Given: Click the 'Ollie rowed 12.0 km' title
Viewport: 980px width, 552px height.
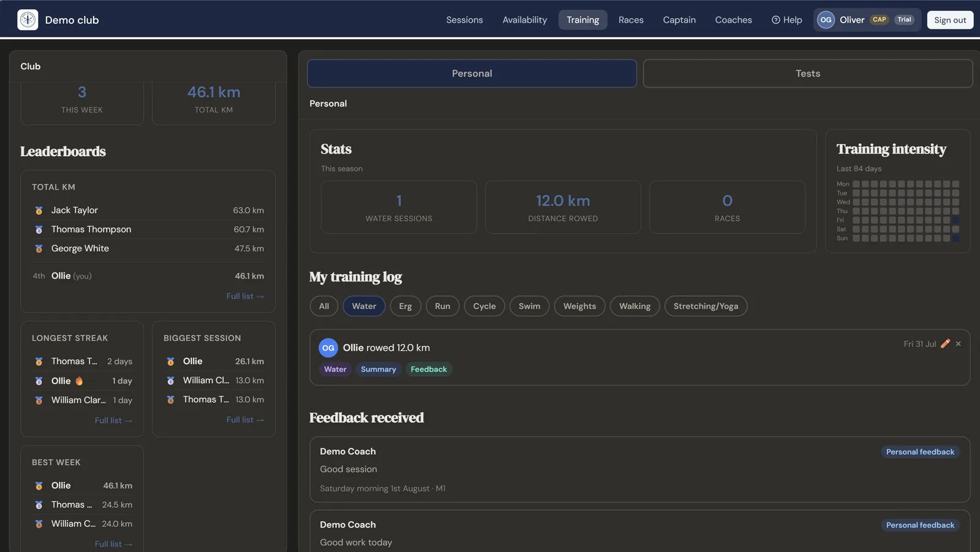Looking at the screenshot, I should (386, 348).
